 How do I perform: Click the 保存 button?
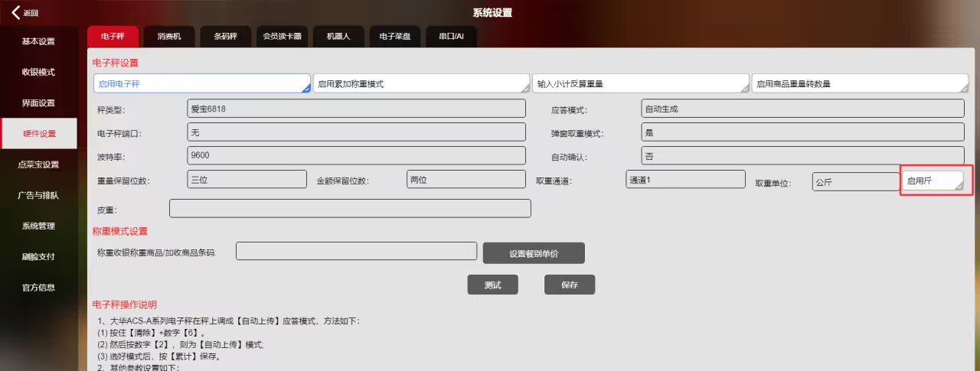tap(569, 285)
